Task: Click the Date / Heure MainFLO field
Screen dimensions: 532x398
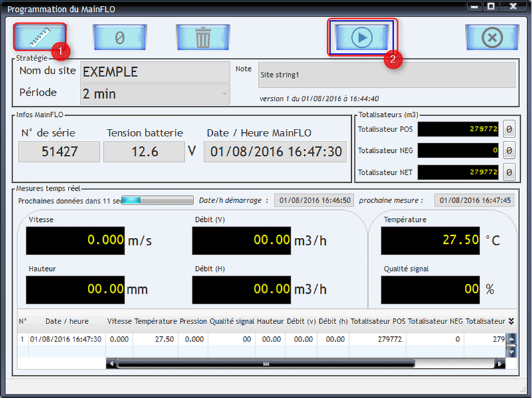Action: 275,151
